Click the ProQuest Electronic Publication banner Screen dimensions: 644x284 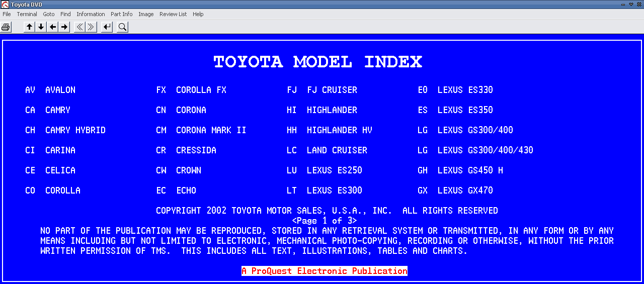pyautogui.click(x=325, y=271)
